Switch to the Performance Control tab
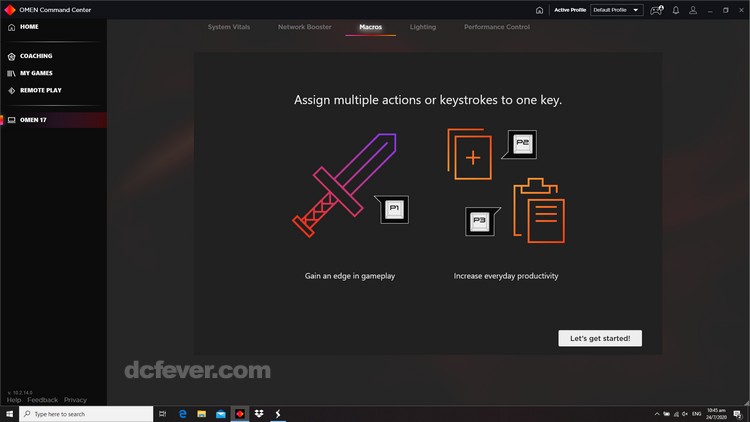750x422 pixels. pyautogui.click(x=497, y=27)
